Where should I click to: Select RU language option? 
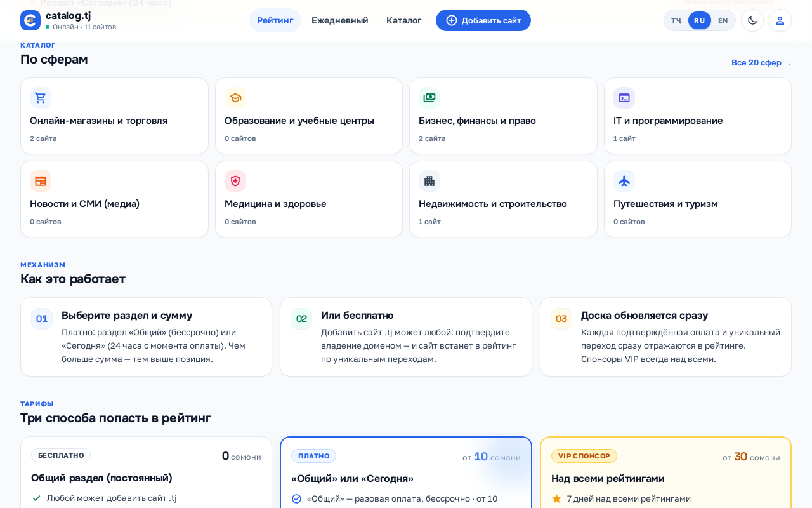(x=700, y=20)
